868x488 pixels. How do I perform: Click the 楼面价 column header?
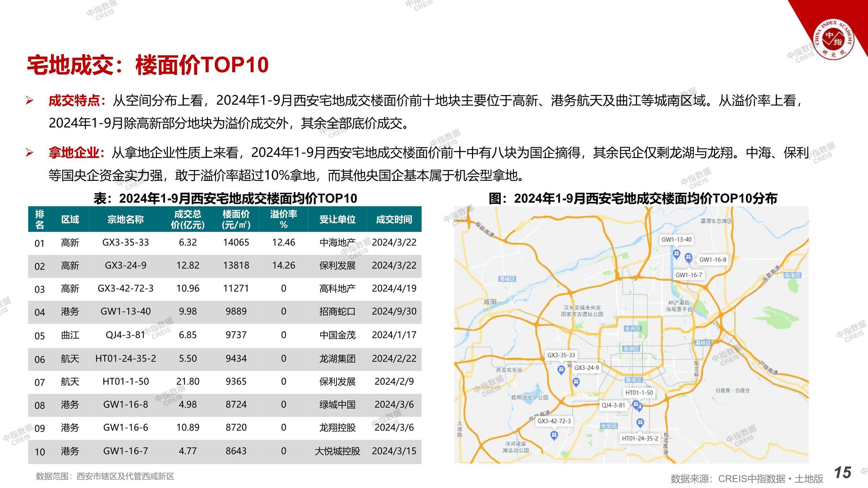coord(236,219)
